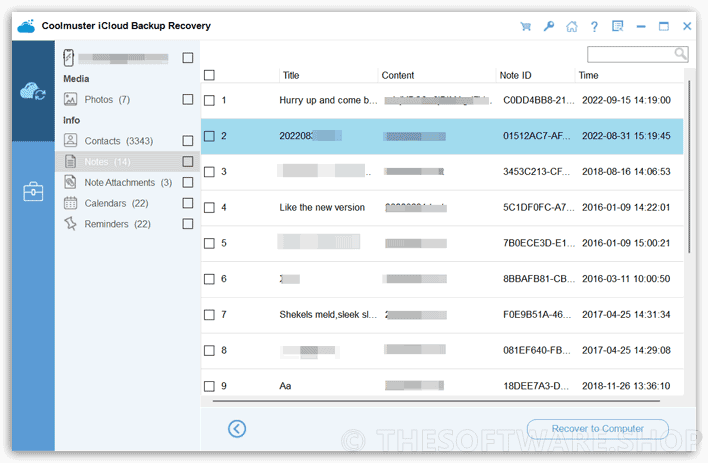Click the Note Attachments icon
The width and height of the screenshot is (708, 463).
click(x=70, y=182)
